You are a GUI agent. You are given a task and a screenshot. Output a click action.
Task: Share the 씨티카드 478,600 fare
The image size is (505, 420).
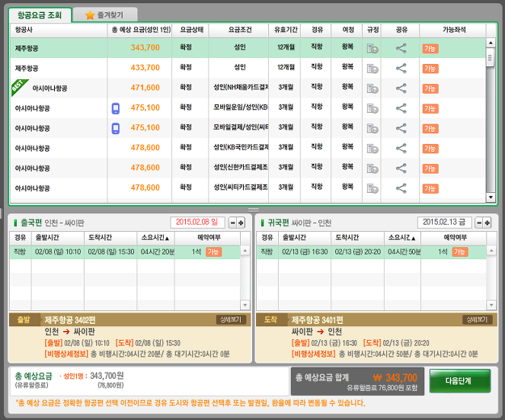[x=401, y=188]
